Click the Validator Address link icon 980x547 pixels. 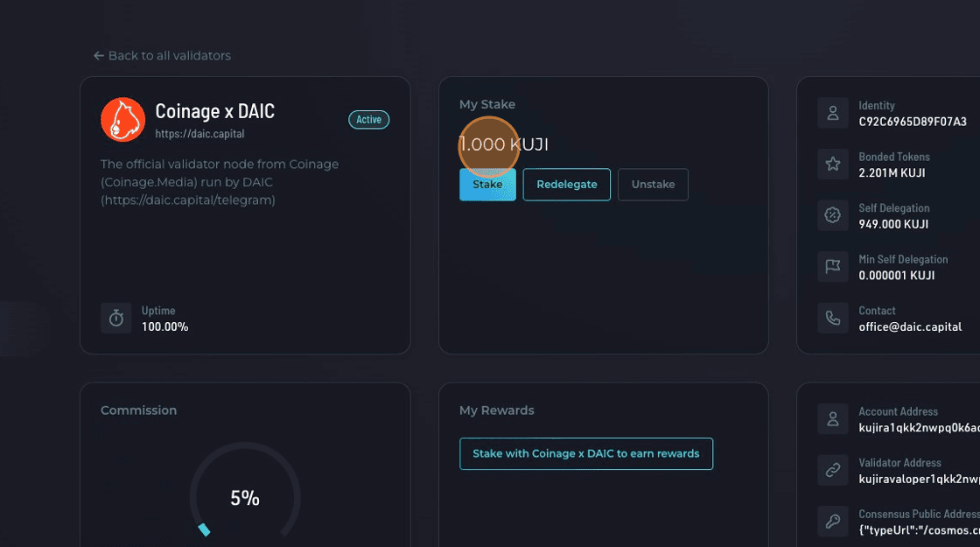click(833, 470)
